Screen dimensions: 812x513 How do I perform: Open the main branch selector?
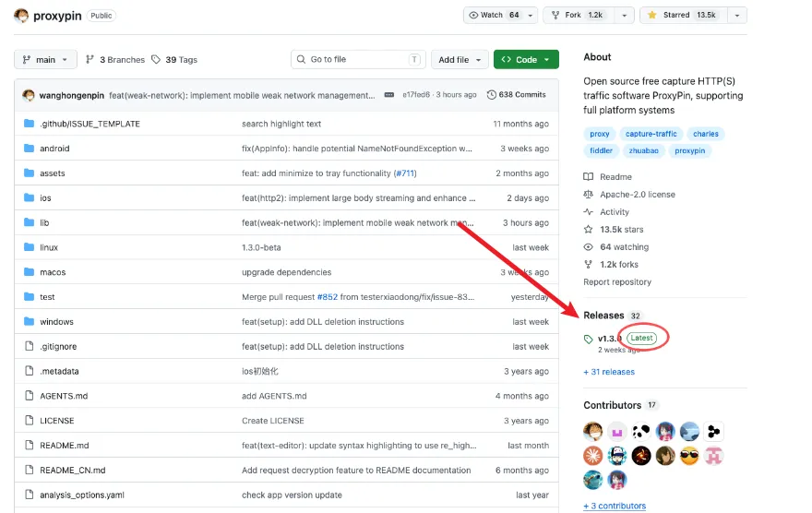45,60
